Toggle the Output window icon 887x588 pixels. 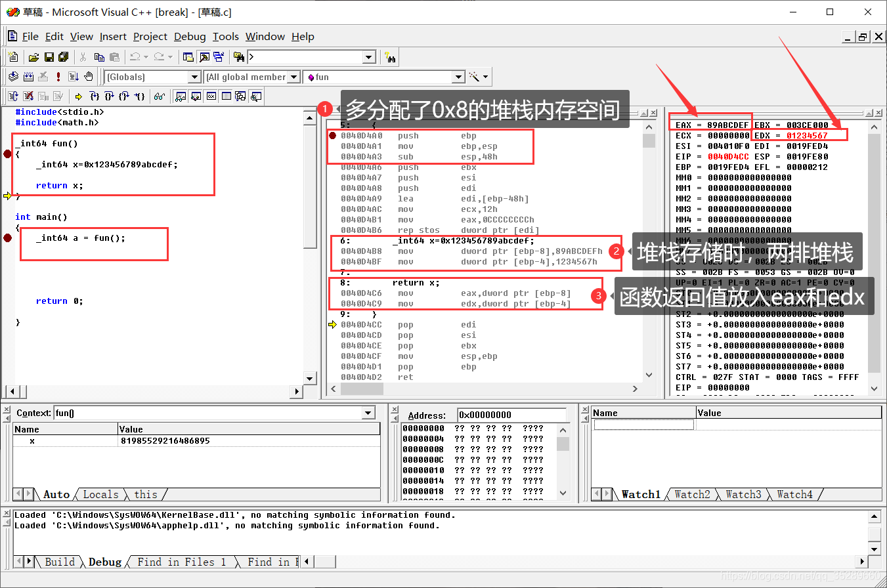(x=204, y=57)
